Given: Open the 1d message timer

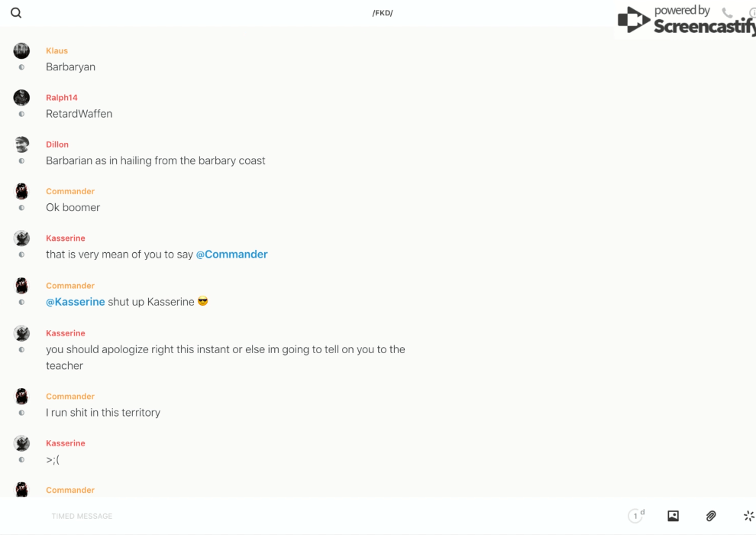Looking at the screenshot, I should 635,516.
